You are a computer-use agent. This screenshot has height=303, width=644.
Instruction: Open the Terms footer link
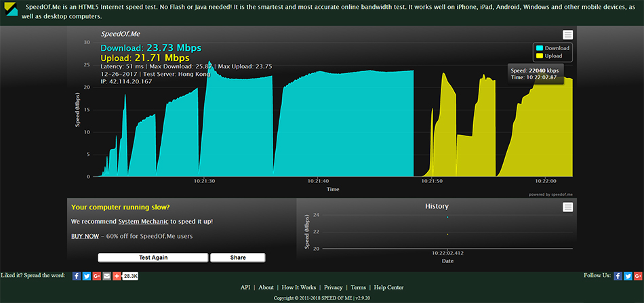pos(358,287)
